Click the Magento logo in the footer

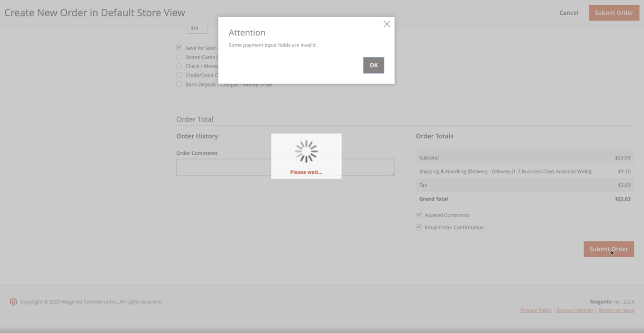coord(13,302)
